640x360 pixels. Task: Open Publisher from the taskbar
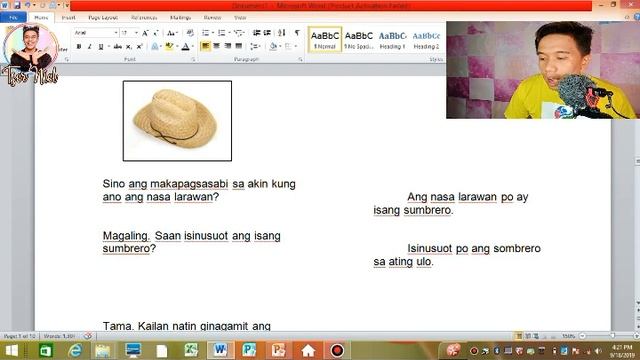249,350
